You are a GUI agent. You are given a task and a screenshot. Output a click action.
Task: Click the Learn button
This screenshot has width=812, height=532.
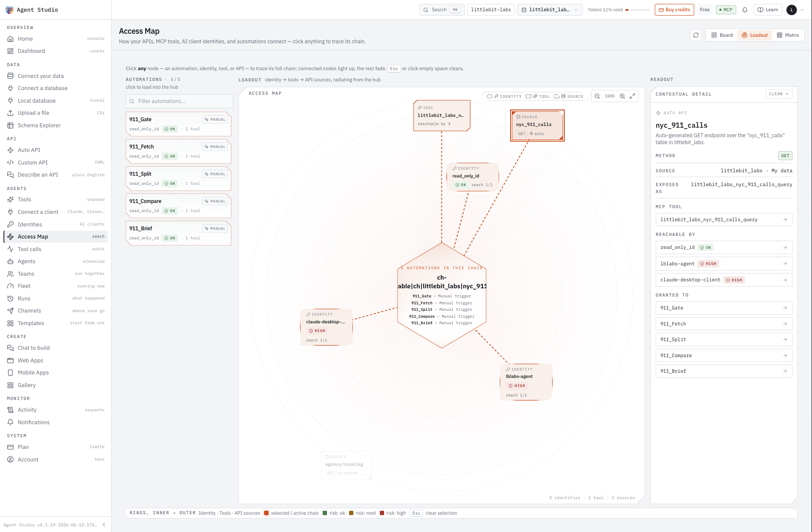click(x=768, y=10)
